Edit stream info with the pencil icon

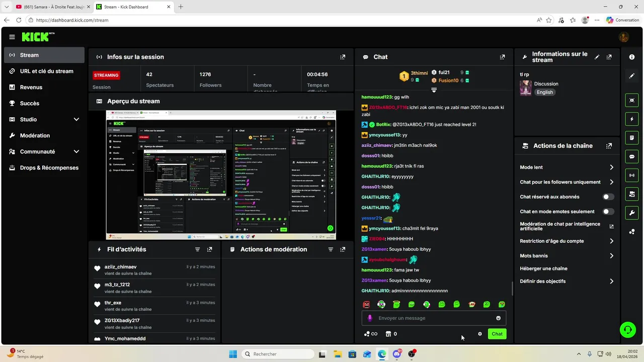pyautogui.click(x=597, y=57)
